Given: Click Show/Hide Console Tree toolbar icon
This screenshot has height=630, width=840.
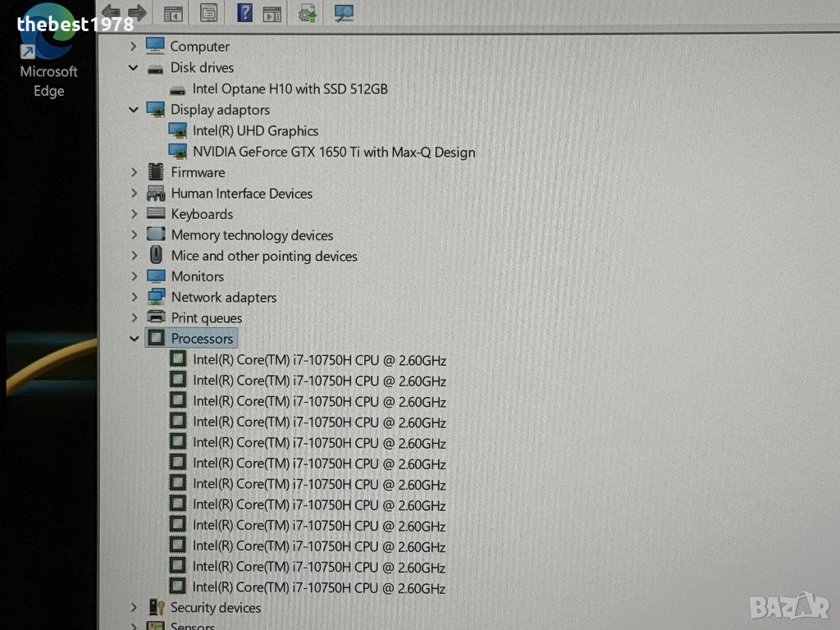Looking at the screenshot, I should click(173, 13).
